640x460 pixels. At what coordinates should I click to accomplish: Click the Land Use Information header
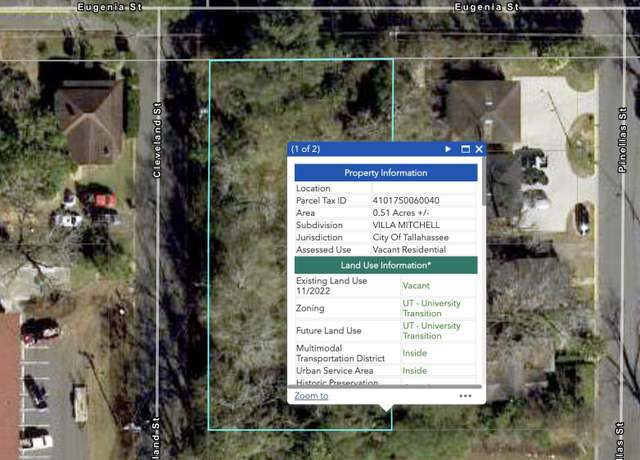[386, 265]
